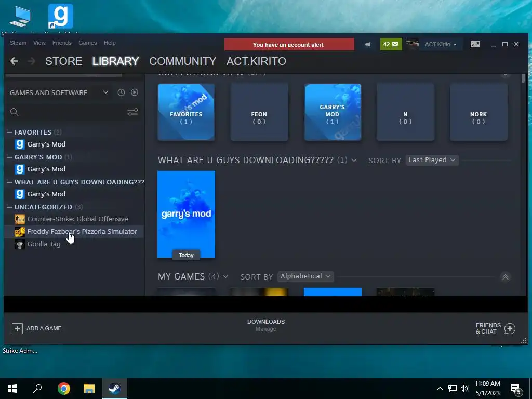The image size is (532, 399).
Task: Open the announcements megaphone icon
Action: coord(368,45)
